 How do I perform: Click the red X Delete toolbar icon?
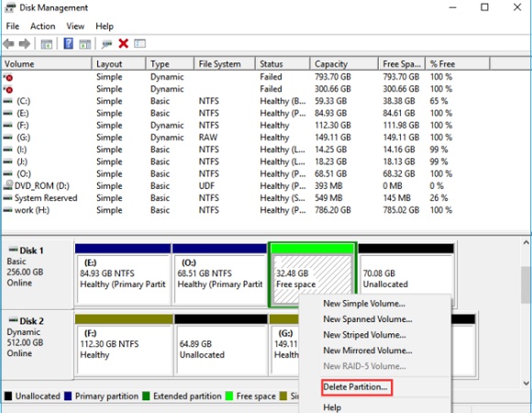pyautogui.click(x=124, y=43)
